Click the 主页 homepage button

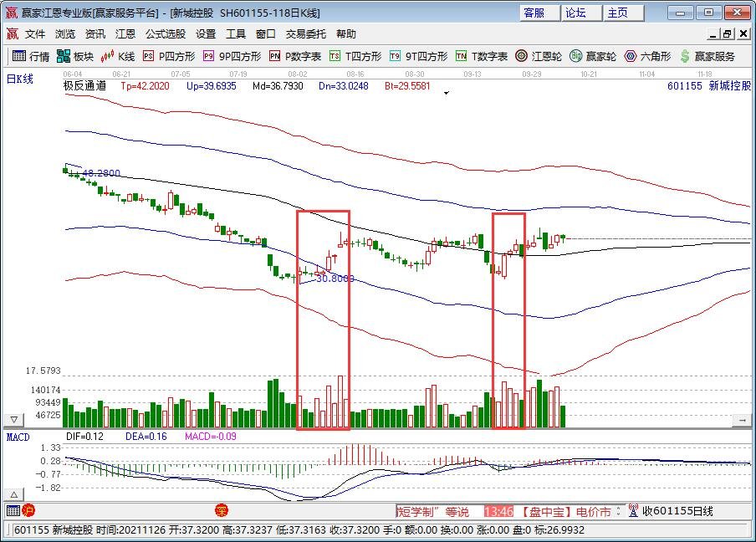coord(618,13)
